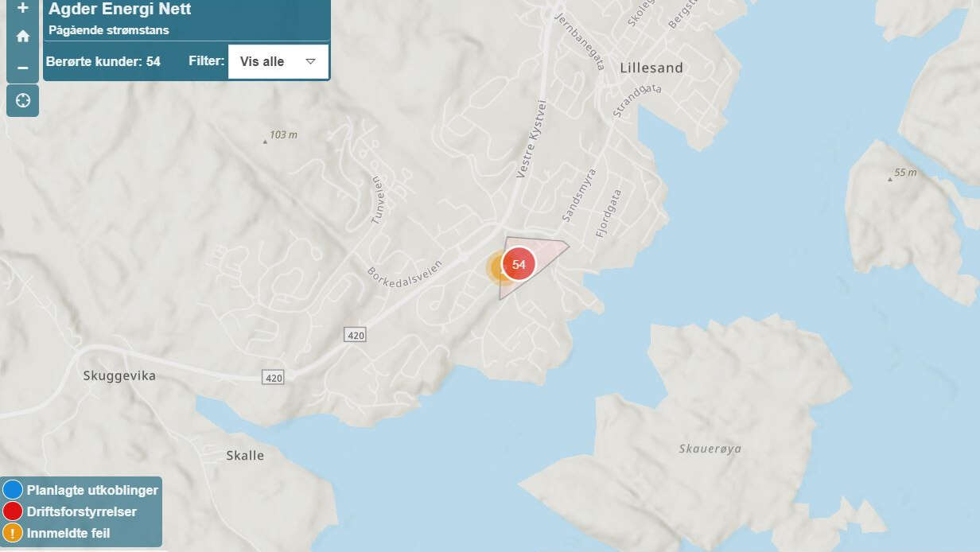
Task: Click the Agder Energi Nett title
Action: (119, 10)
